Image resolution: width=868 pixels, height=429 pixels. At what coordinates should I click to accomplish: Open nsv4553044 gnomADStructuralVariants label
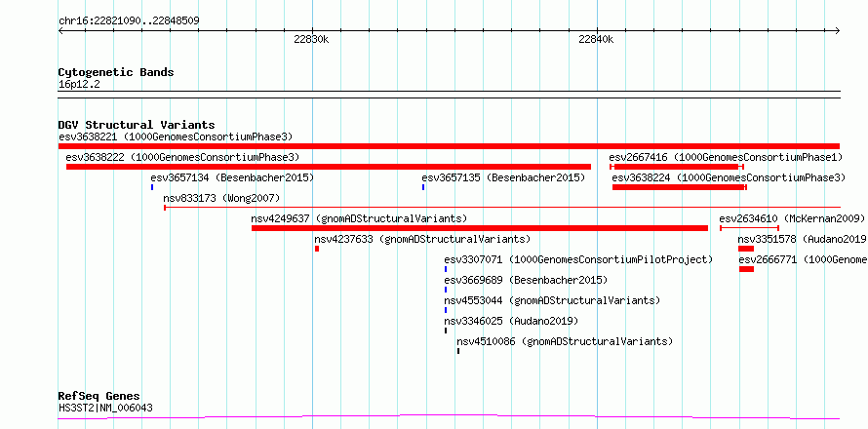tap(552, 300)
